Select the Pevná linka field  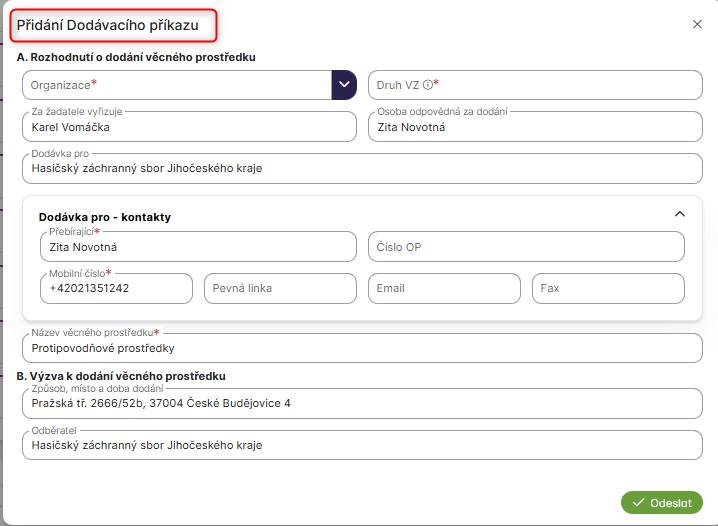280,289
